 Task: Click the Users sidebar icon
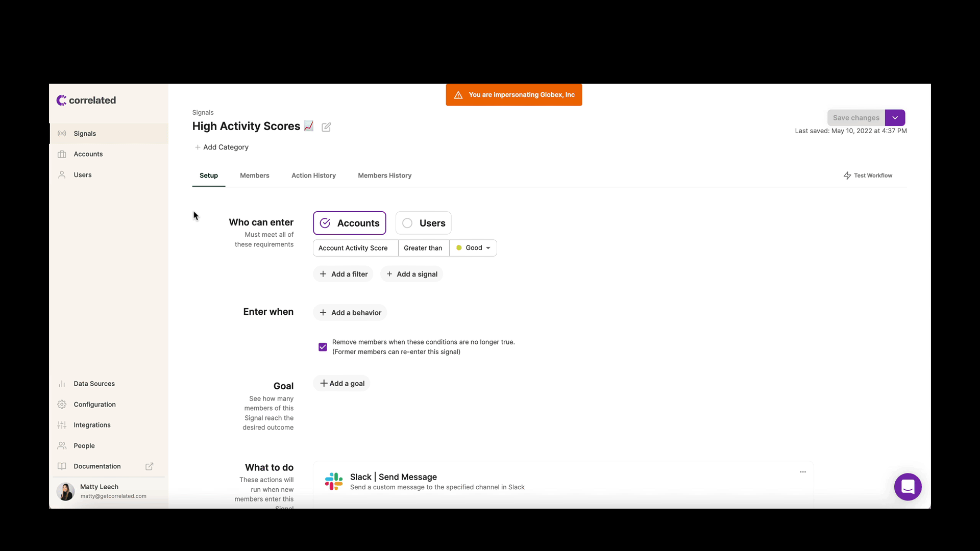click(62, 175)
